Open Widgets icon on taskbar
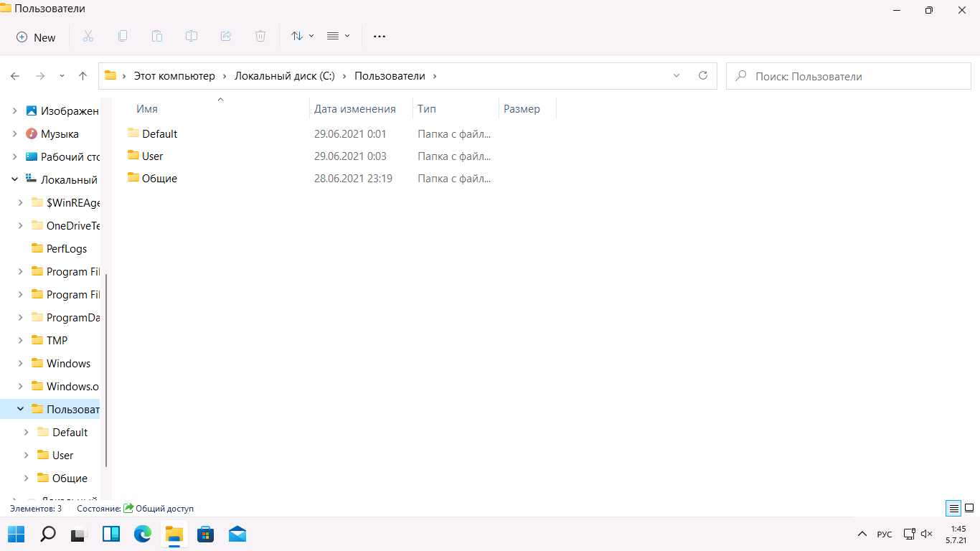 pos(111,534)
